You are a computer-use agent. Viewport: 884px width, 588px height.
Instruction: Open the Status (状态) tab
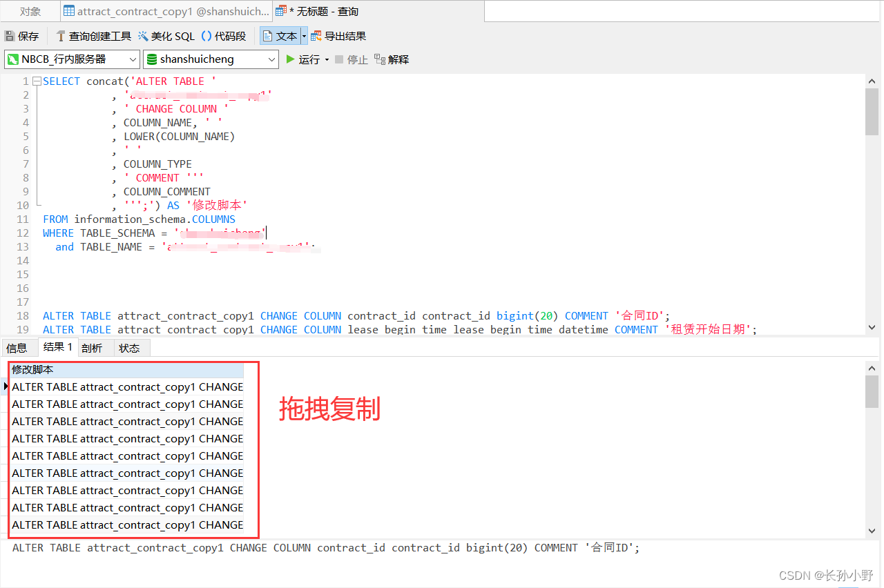click(129, 348)
